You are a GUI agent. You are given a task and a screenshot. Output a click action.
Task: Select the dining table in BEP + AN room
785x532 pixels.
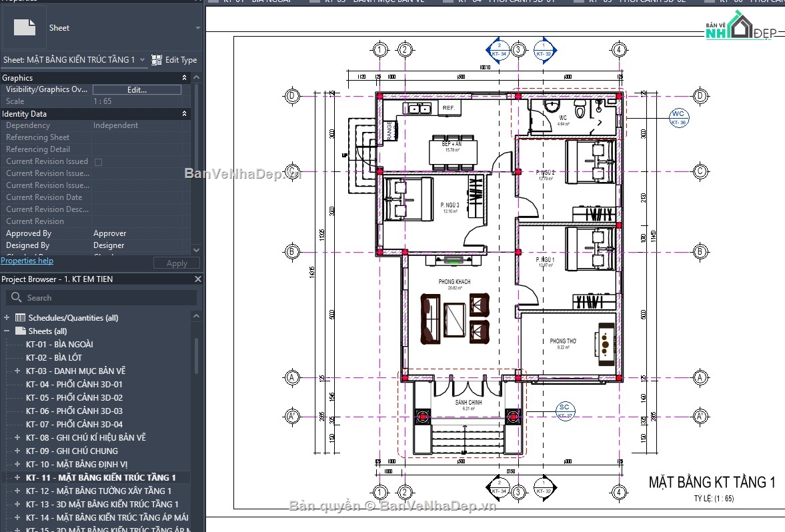tap(453, 152)
